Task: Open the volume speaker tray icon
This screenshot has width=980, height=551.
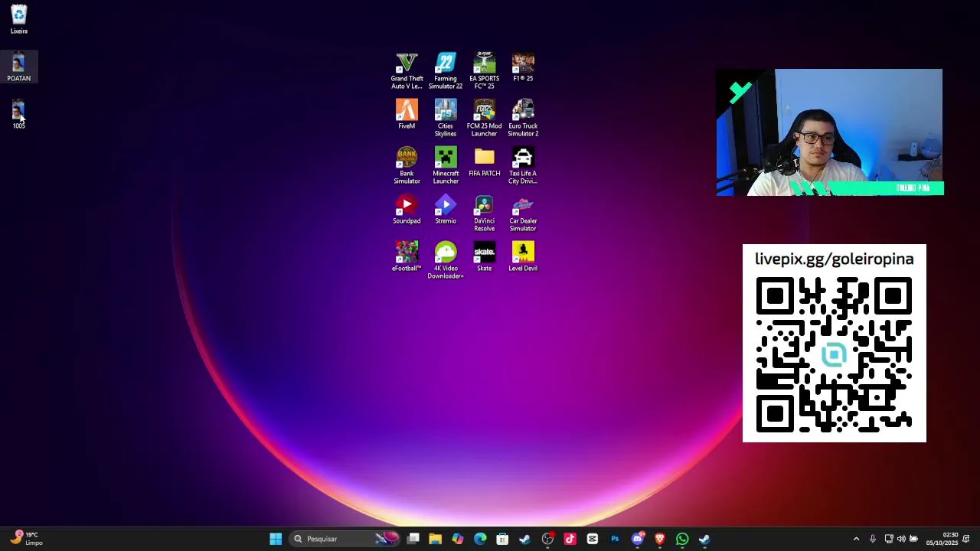Action: (x=901, y=539)
